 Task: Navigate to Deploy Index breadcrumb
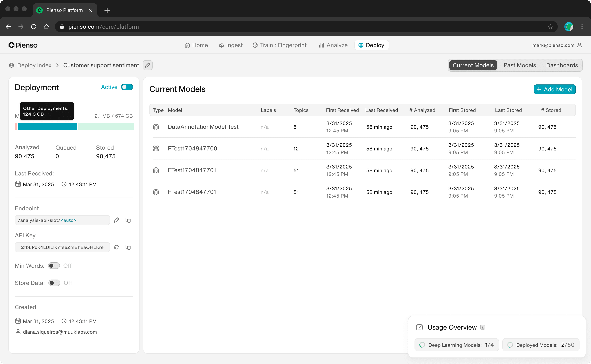34,65
